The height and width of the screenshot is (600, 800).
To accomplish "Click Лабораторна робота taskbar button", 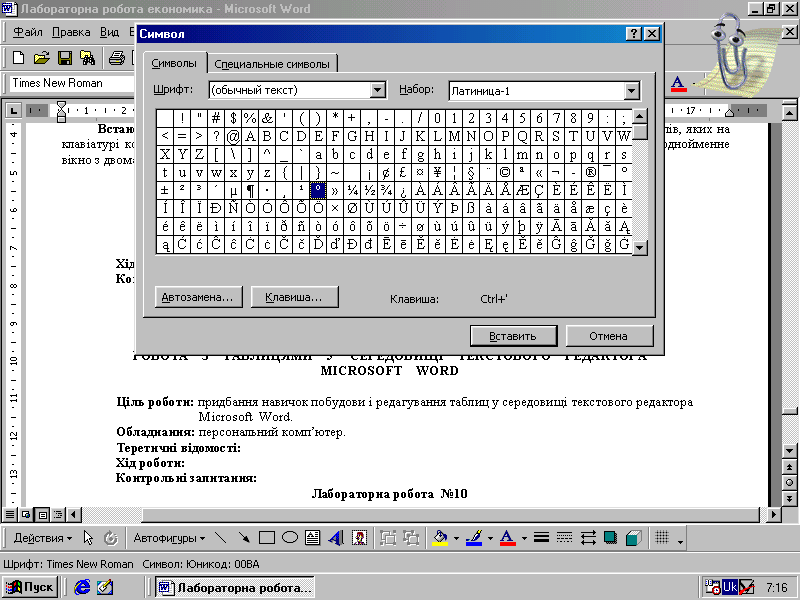I will (x=235, y=587).
